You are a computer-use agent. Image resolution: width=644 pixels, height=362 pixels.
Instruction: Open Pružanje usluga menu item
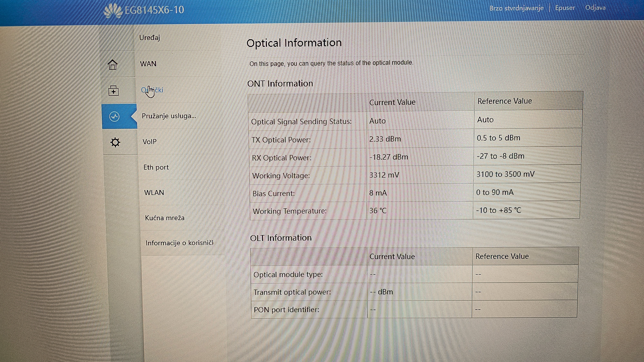tap(169, 116)
